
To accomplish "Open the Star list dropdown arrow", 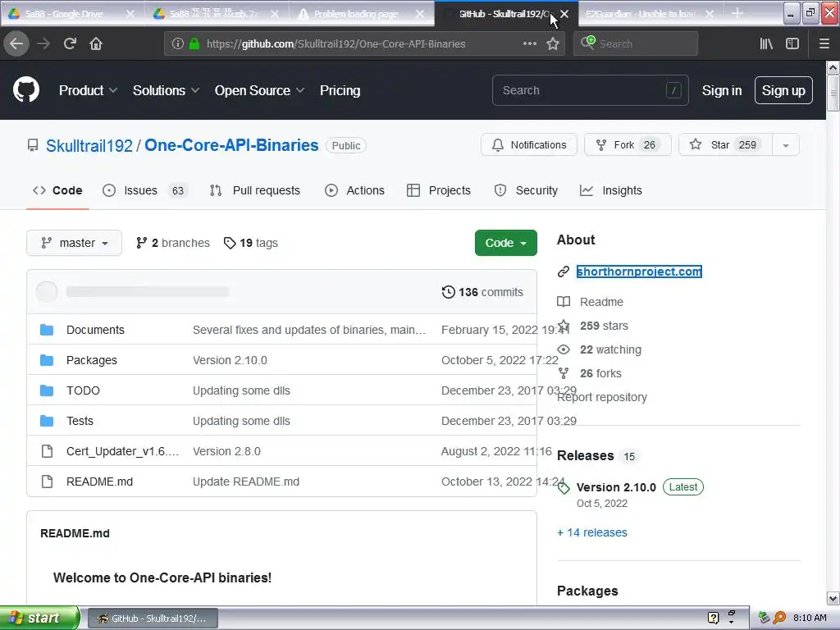I will (x=786, y=145).
